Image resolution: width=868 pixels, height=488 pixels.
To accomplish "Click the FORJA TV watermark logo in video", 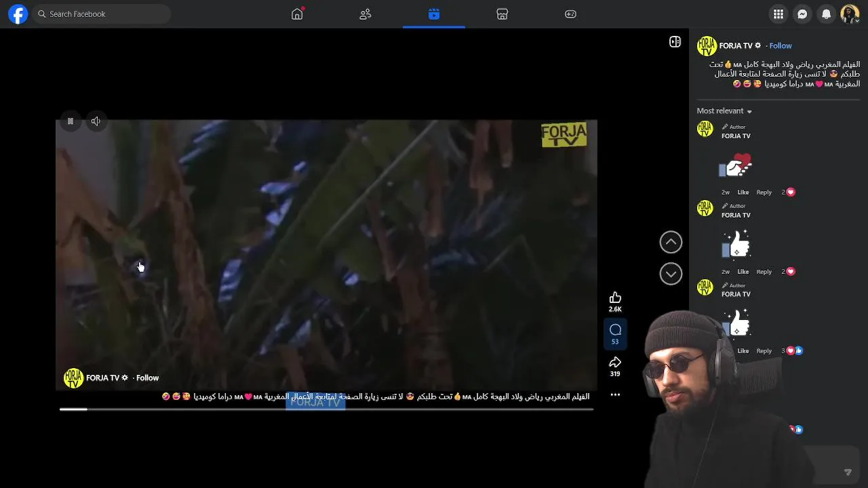I will point(564,136).
